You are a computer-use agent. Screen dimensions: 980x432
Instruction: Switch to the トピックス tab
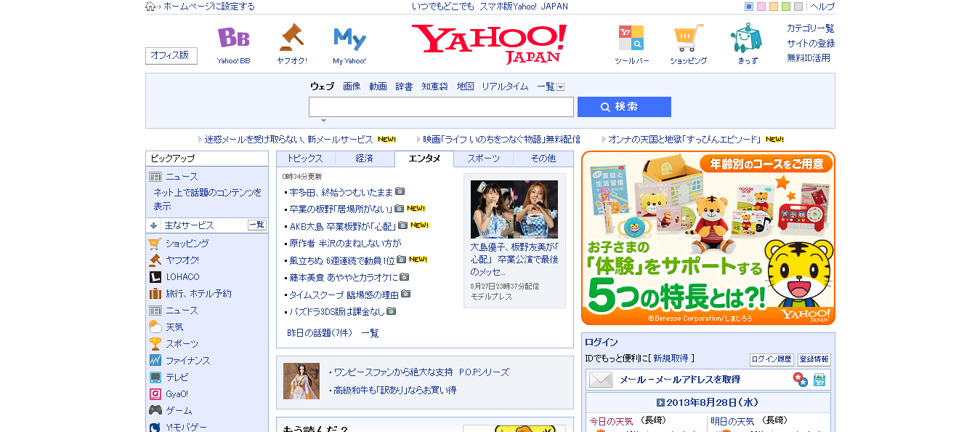click(x=306, y=159)
